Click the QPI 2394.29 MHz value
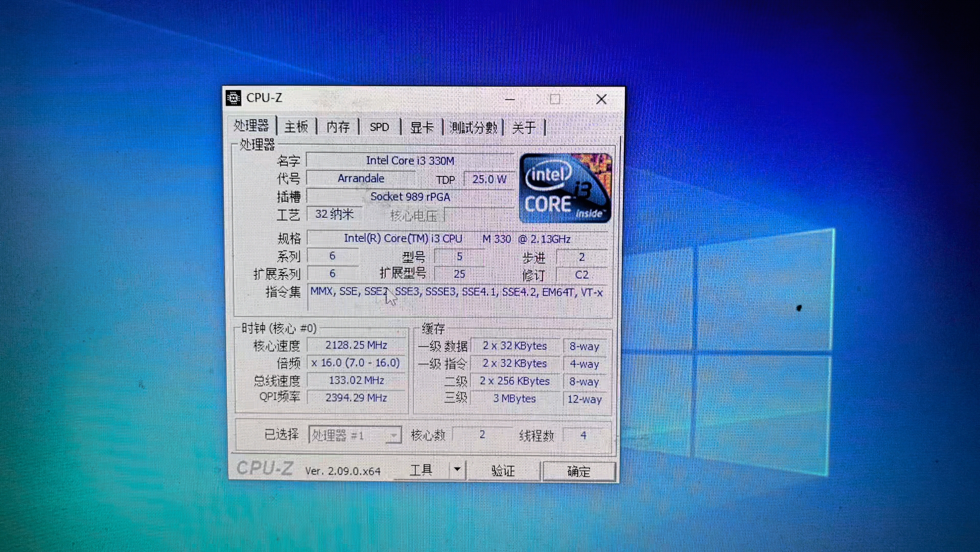 point(356,398)
